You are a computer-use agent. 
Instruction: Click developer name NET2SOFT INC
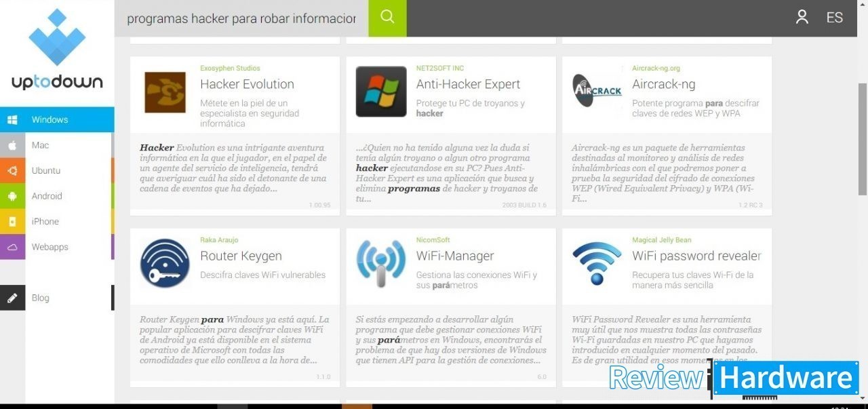click(x=439, y=68)
